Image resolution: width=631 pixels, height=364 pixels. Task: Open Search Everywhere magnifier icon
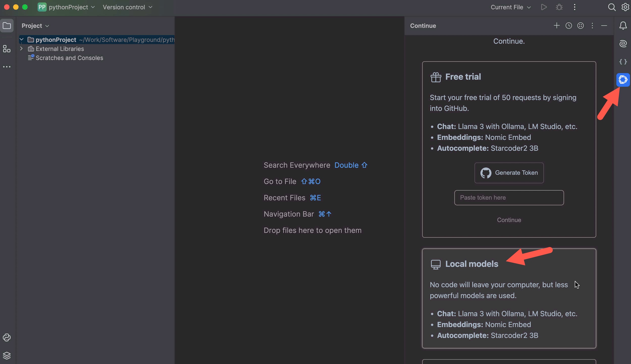pos(612,7)
